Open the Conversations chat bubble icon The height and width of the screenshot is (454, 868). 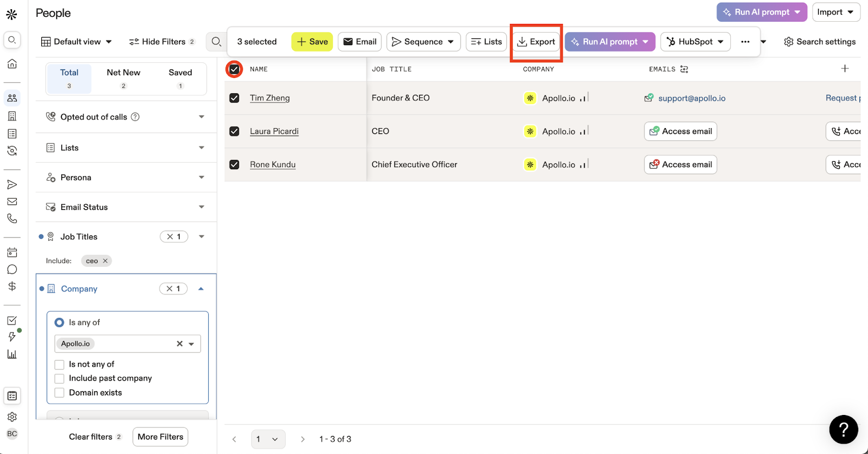(x=12, y=270)
